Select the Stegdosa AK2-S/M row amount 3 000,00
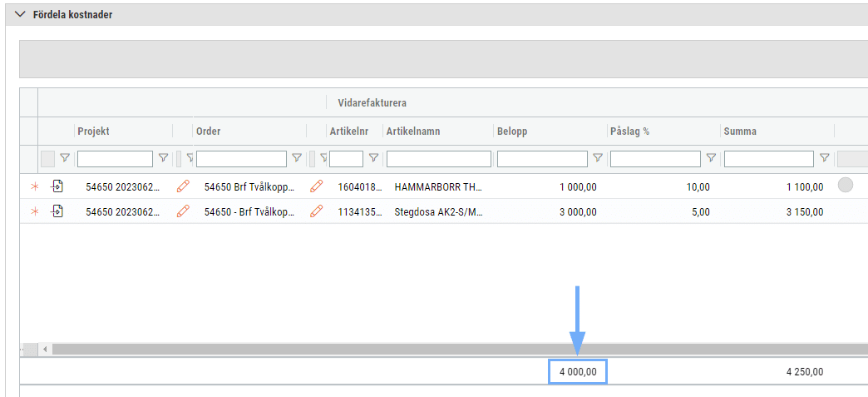Viewport: 868px width, 397px height. pyautogui.click(x=578, y=211)
